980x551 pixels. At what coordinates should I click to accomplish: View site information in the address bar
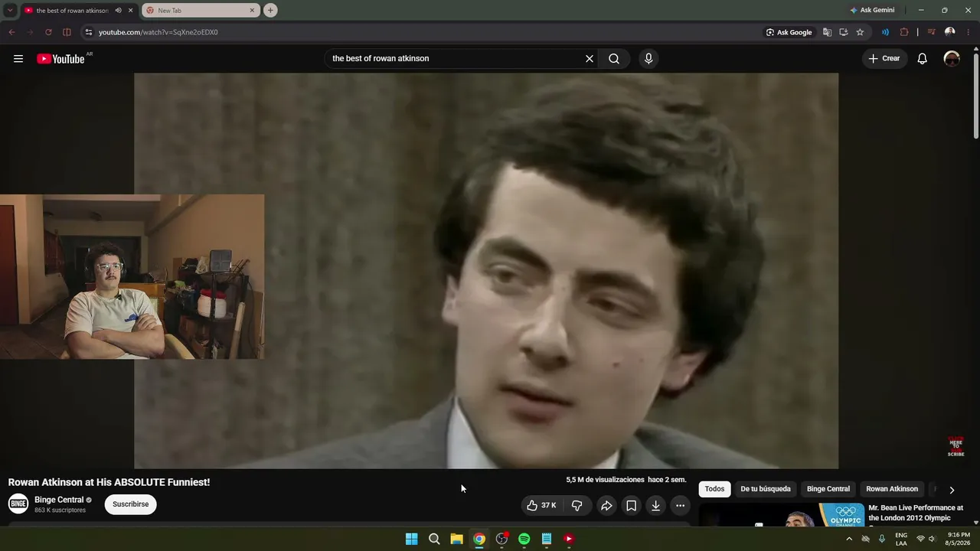tap(89, 32)
